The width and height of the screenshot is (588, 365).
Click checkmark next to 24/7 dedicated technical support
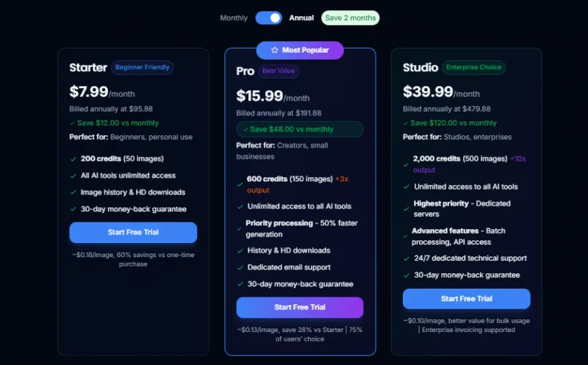(x=406, y=259)
